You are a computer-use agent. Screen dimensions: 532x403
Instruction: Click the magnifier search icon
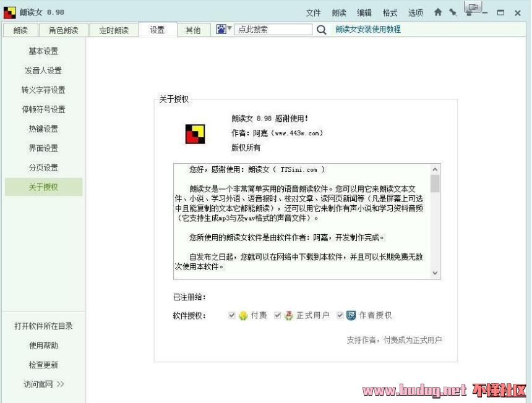click(321, 30)
